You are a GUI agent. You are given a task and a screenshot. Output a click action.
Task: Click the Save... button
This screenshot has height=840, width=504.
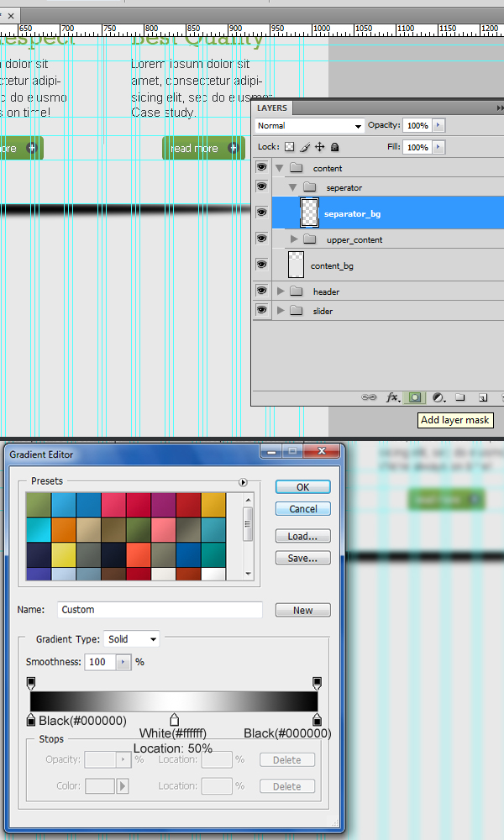pyautogui.click(x=302, y=559)
